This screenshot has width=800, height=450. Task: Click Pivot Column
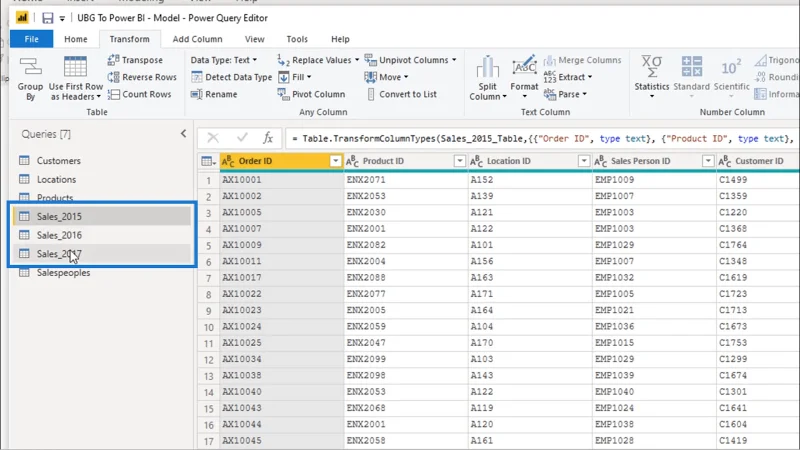pos(311,94)
